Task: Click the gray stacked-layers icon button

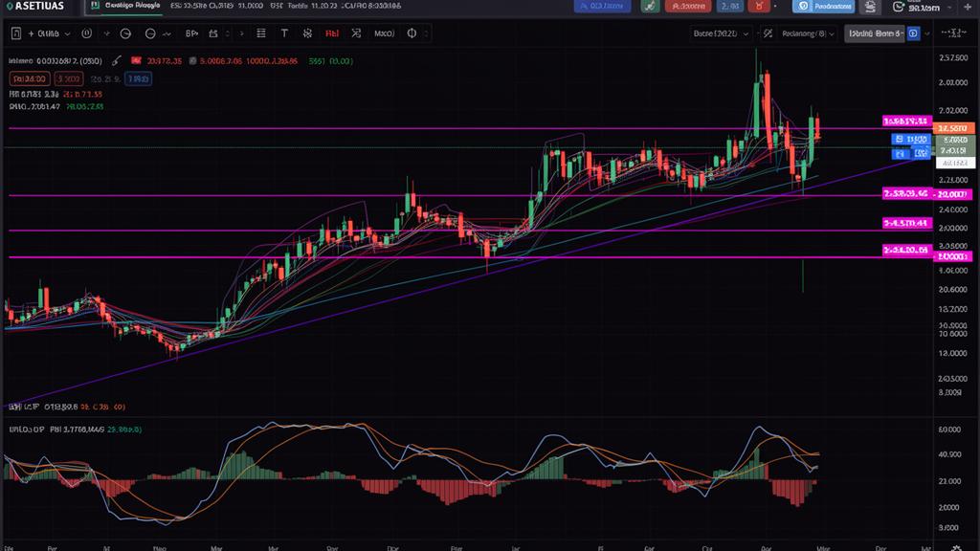Action: [870, 7]
